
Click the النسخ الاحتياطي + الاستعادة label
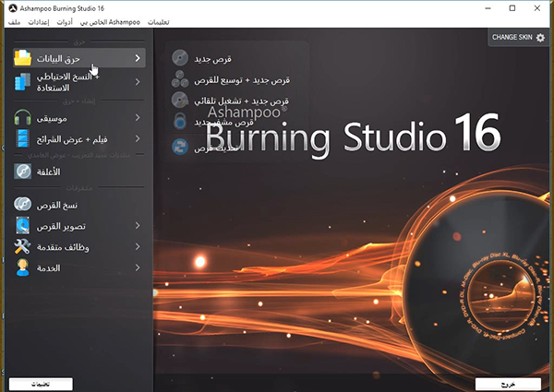(67, 82)
